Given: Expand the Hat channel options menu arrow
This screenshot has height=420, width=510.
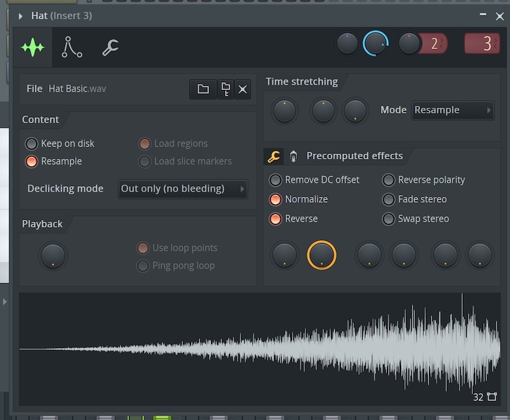Looking at the screenshot, I should click(20, 15).
